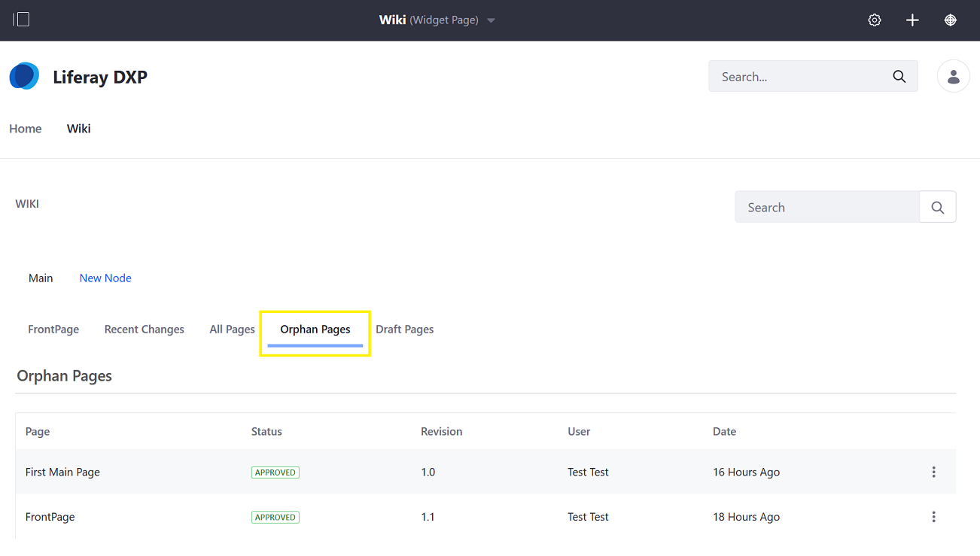Click the wiki search magnifier button
The width and height of the screenshot is (980, 556).
pyautogui.click(x=938, y=207)
